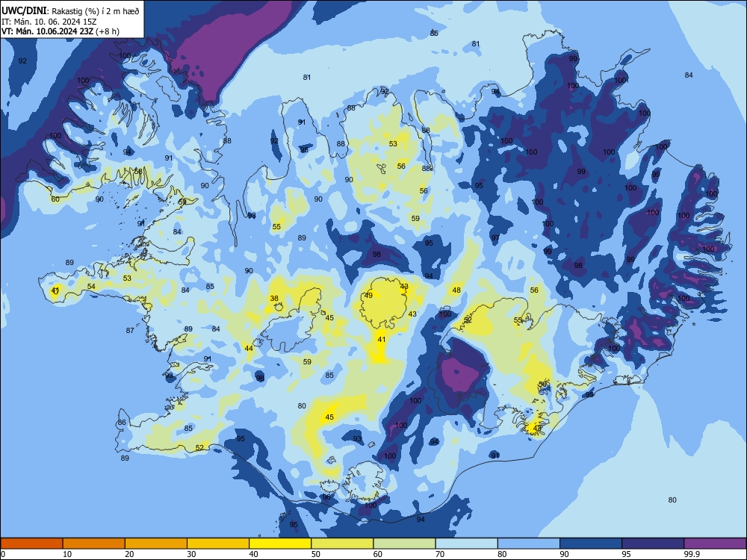Click the map value 86 on the southwest coast
Screen dimensions: 747x560
pyautogui.click(x=122, y=423)
